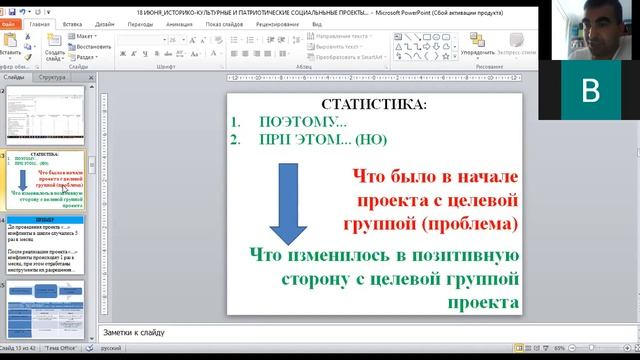Click the Normal view button in status bar

coord(519,348)
